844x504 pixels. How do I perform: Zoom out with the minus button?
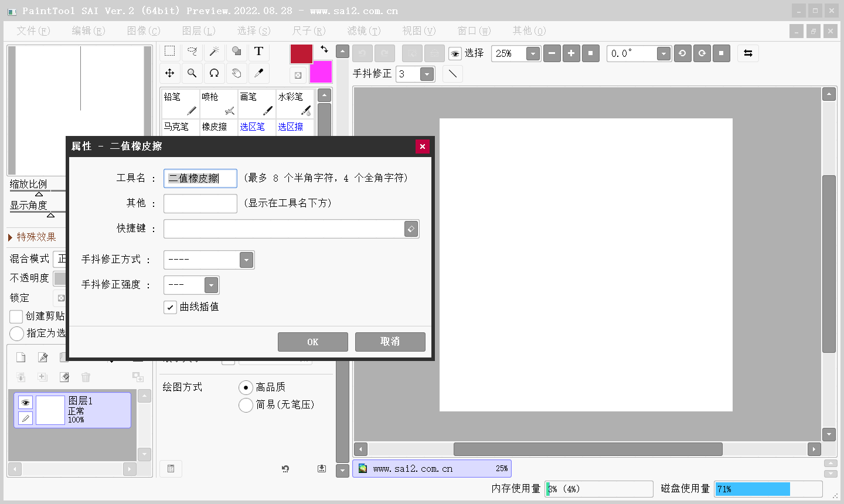point(552,53)
